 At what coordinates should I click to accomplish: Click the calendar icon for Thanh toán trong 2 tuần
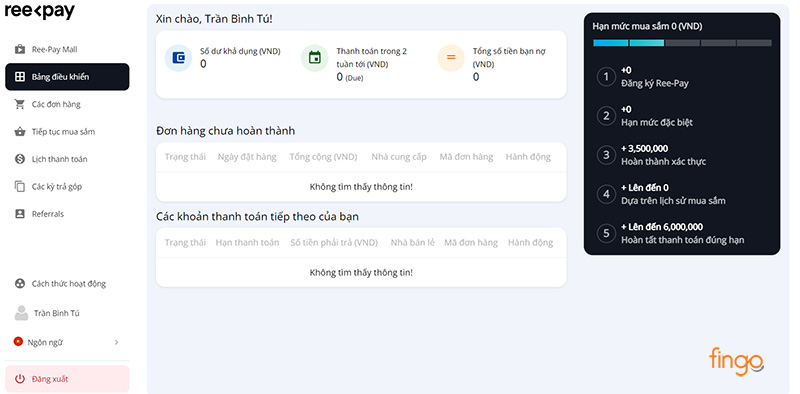click(315, 58)
